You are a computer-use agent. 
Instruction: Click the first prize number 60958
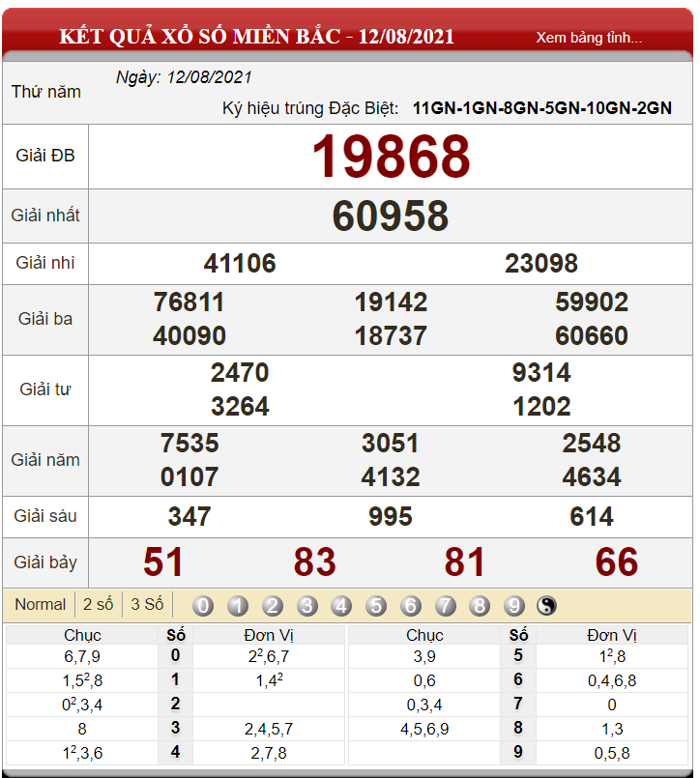pyautogui.click(x=391, y=216)
